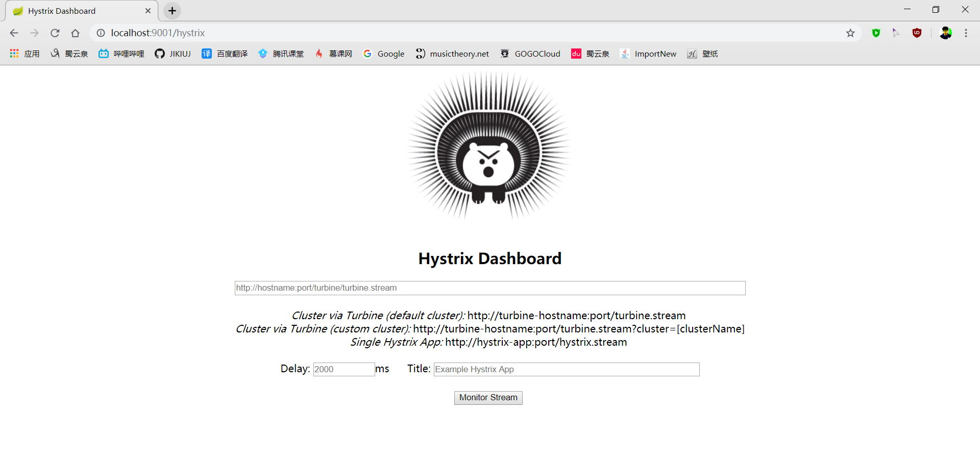Go to the browser home icon
The height and width of the screenshot is (464, 980).
pyautogui.click(x=75, y=33)
